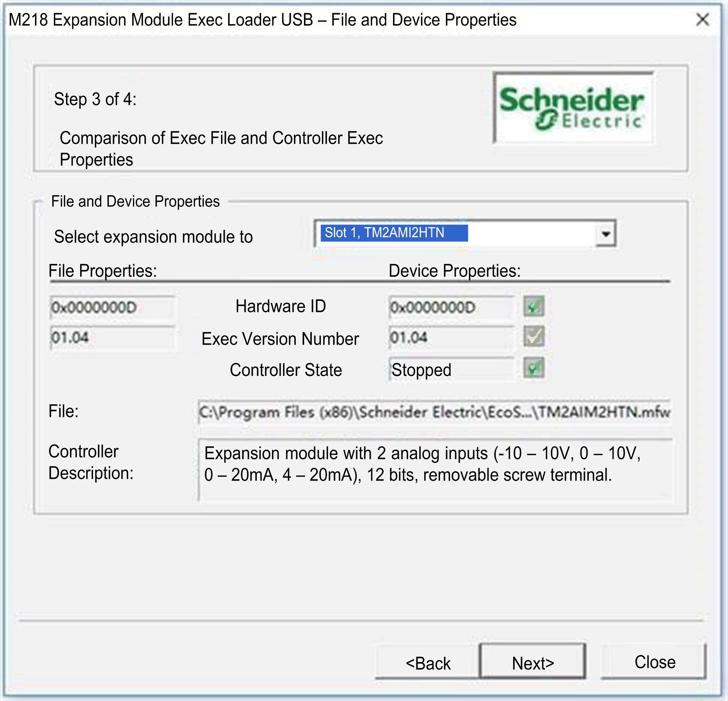Click the 'File:' label
728x701 pixels.
pos(63,412)
